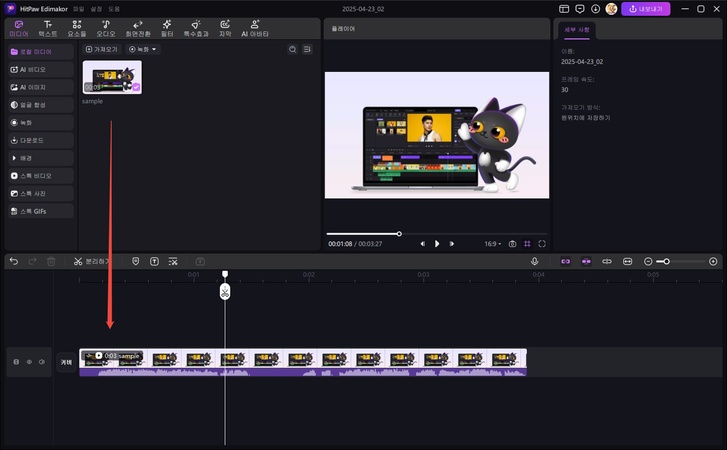The image size is (727, 450).
Task: Open the 화면전환 (Transitions) tab
Action: [138, 29]
